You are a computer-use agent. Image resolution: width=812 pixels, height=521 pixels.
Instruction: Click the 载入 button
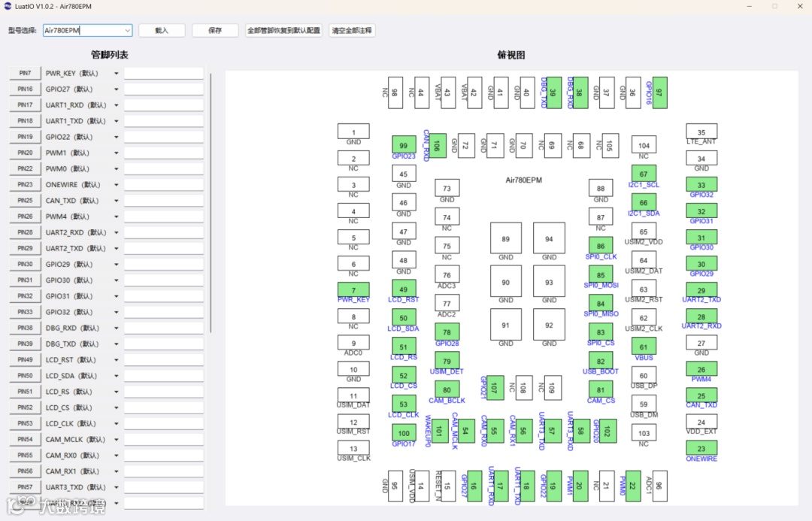pyautogui.click(x=162, y=31)
